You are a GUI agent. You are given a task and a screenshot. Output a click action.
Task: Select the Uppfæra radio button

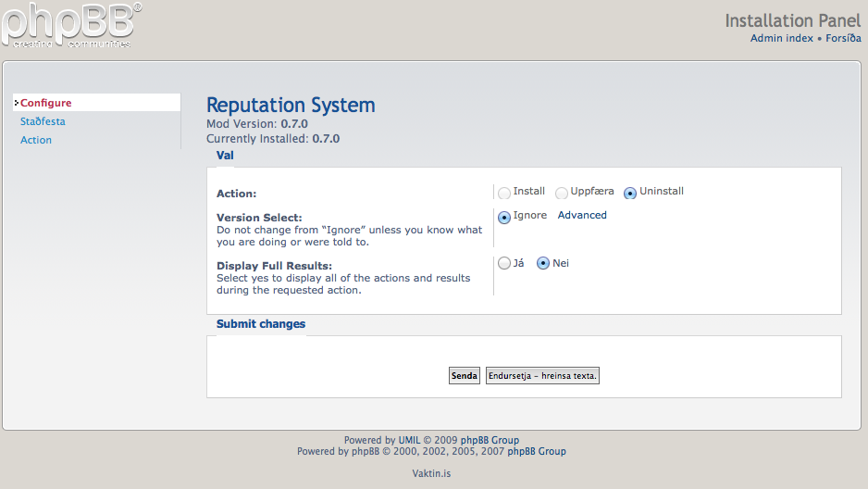coord(562,193)
